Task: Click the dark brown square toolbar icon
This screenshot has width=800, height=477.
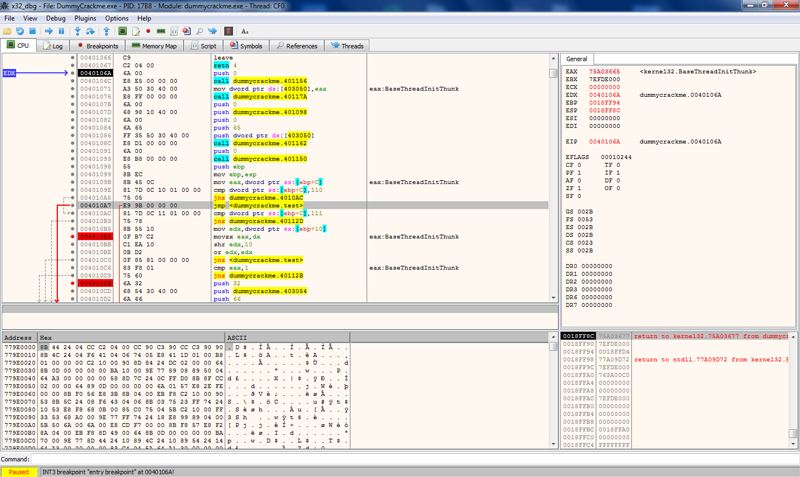Action: (229, 31)
